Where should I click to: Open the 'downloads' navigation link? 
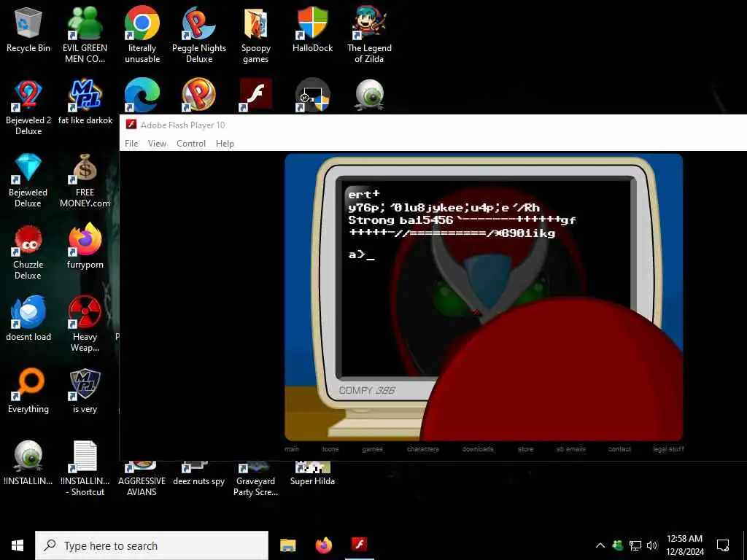(478, 449)
